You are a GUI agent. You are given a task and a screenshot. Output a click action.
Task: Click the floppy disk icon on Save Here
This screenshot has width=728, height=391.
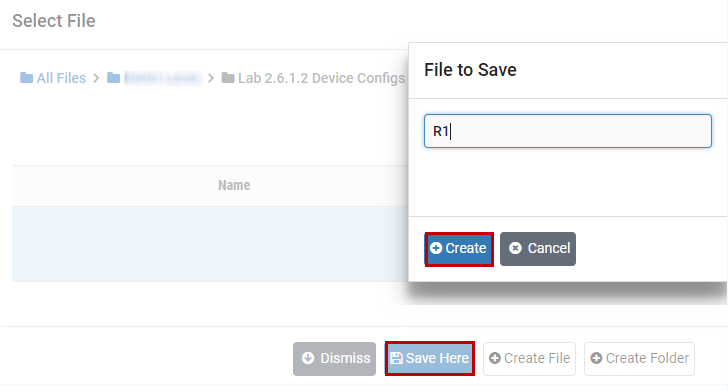pos(396,358)
